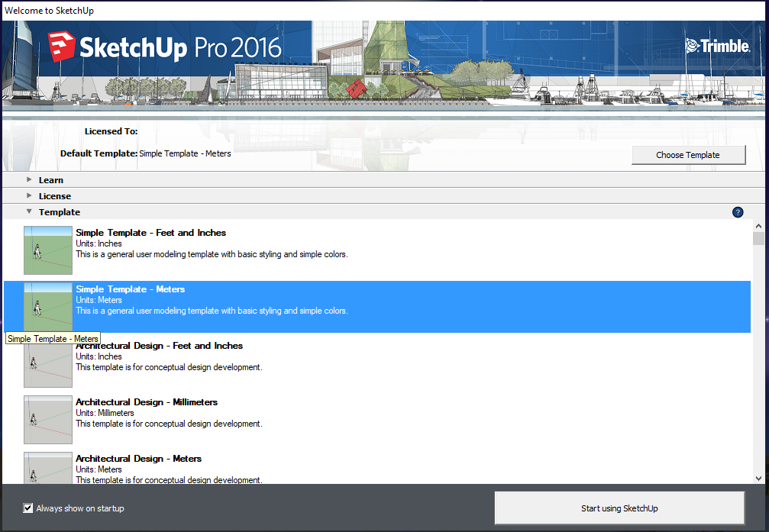The image size is (769, 532).
Task: Choose 'Simple Template - Feet and Inches' title
Action: point(150,233)
